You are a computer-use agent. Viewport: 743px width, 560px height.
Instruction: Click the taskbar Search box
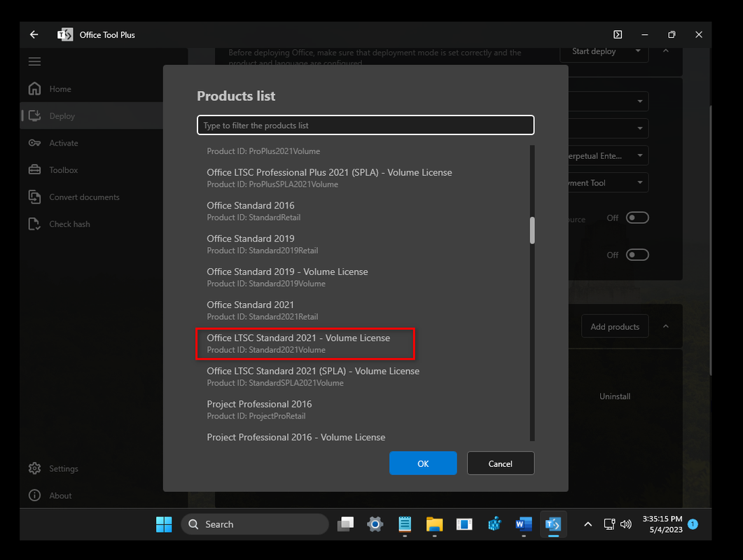(x=255, y=524)
